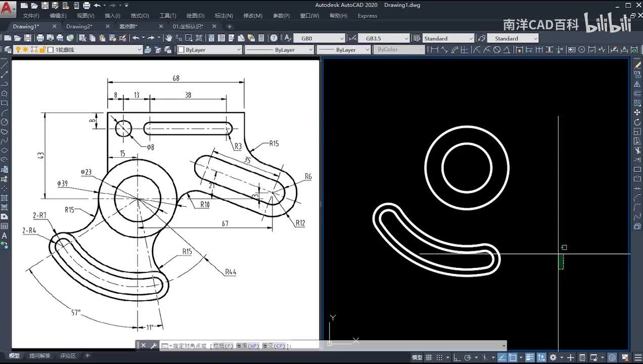Select the Line tool in draw toolbar
The height and width of the screenshot is (364, 643).
[x=5, y=65]
